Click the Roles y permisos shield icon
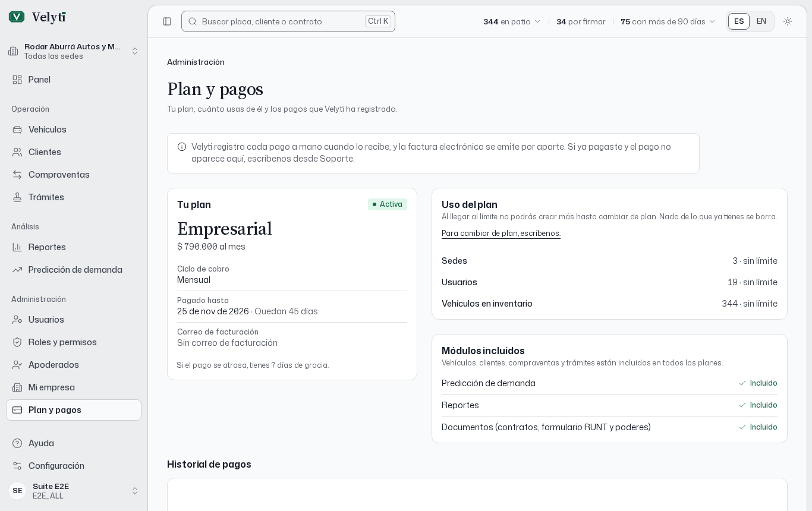Image resolution: width=812 pixels, height=511 pixels. [17, 342]
